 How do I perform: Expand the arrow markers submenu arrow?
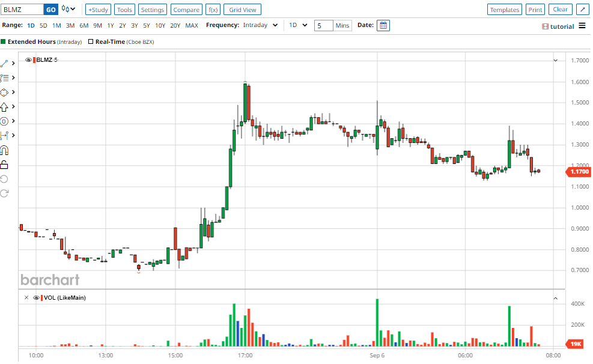(x=13, y=106)
